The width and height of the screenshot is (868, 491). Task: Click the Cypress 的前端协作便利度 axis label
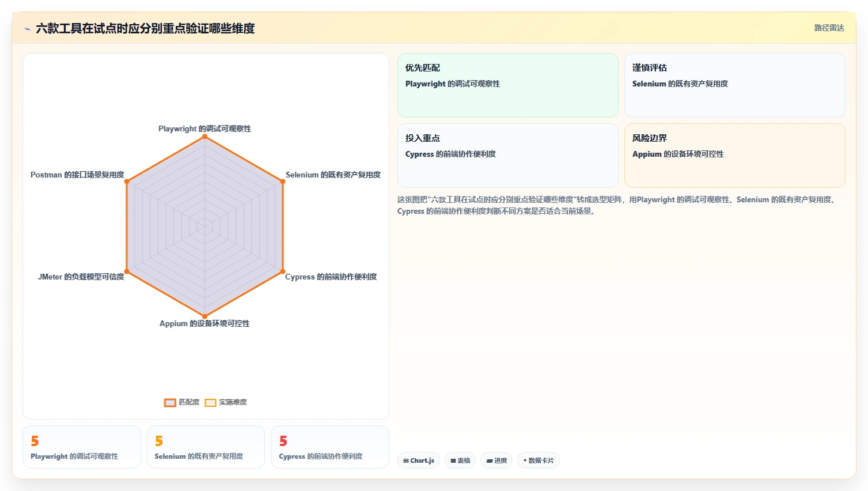[331, 277]
